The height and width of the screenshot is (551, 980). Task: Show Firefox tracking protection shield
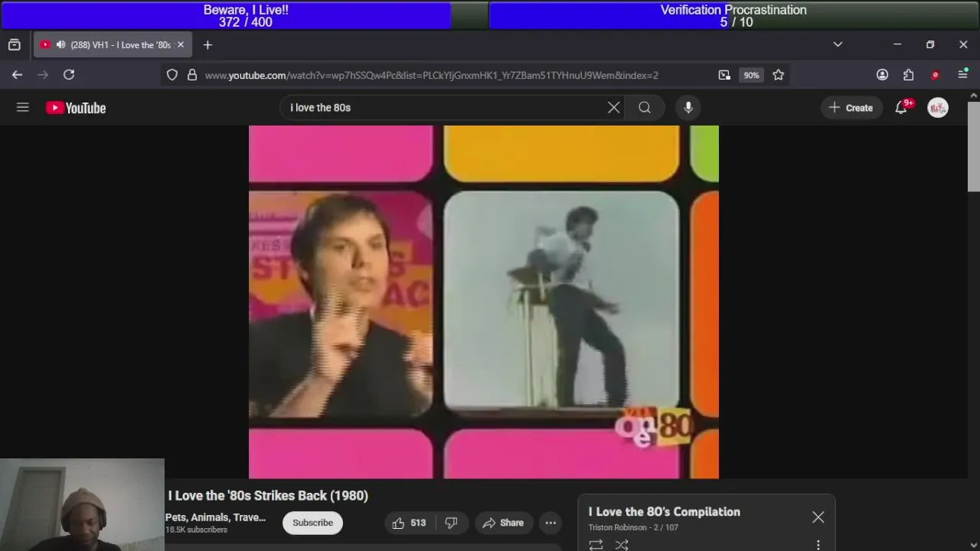(x=172, y=75)
